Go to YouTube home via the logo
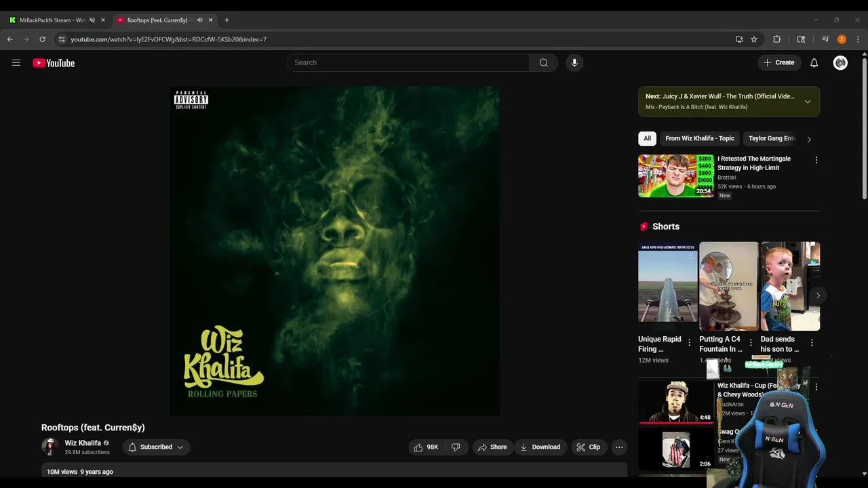 tap(54, 63)
